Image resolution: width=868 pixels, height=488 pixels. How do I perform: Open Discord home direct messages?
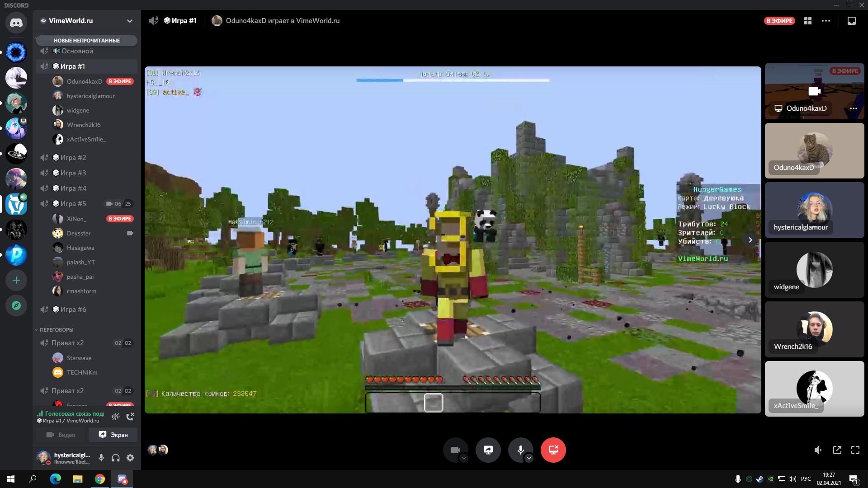pyautogui.click(x=16, y=23)
